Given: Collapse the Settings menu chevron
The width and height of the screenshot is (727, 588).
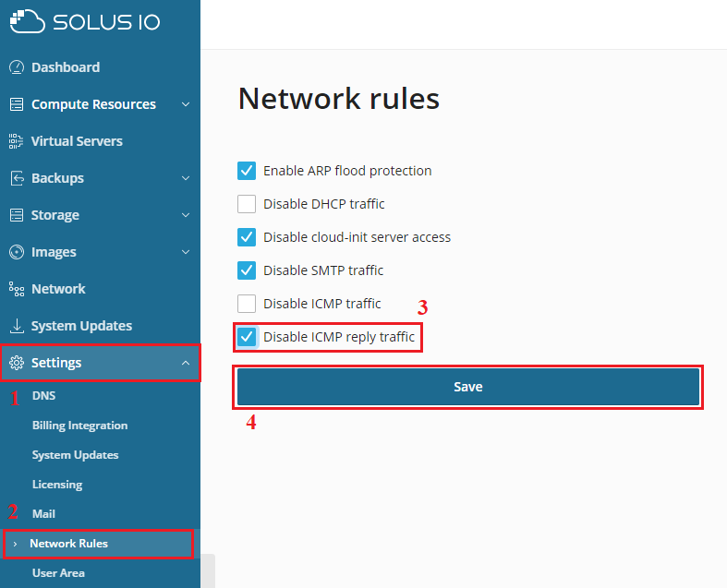Looking at the screenshot, I should tap(186, 363).
